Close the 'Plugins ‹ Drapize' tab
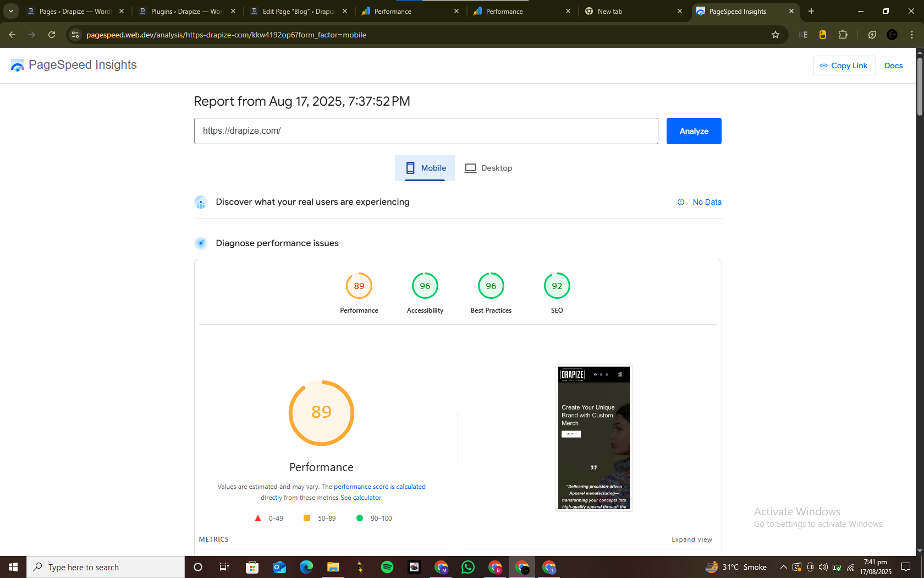The width and height of the screenshot is (924, 578). (x=233, y=11)
